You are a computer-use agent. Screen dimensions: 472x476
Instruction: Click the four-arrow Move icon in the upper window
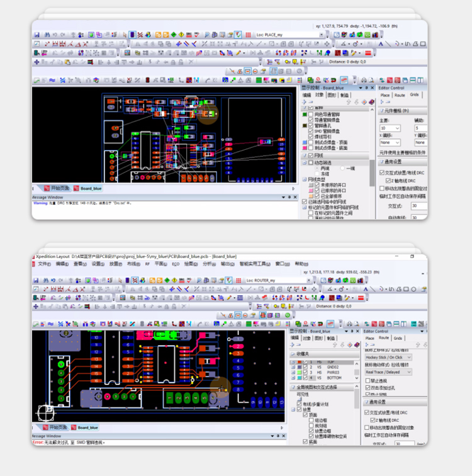click(37, 62)
